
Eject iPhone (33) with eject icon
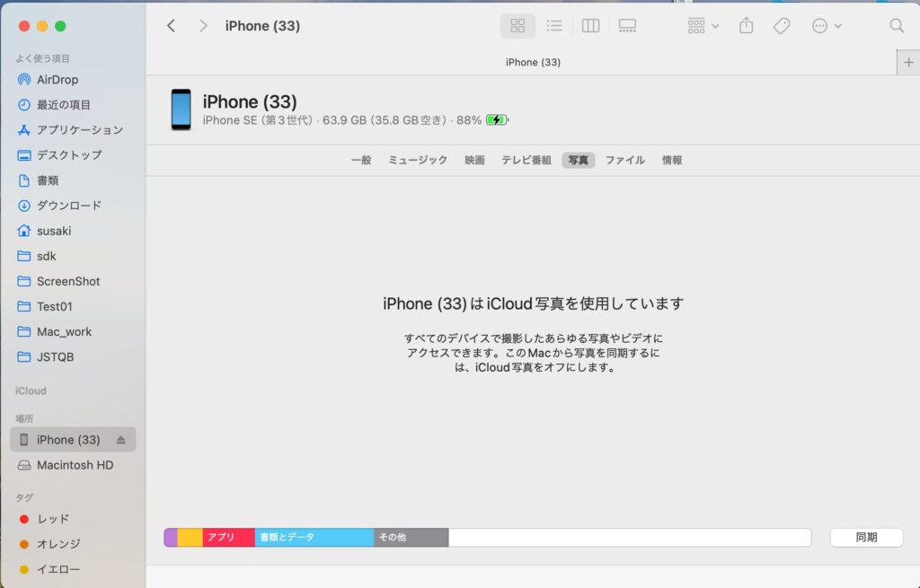pyautogui.click(x=120, y=440)
